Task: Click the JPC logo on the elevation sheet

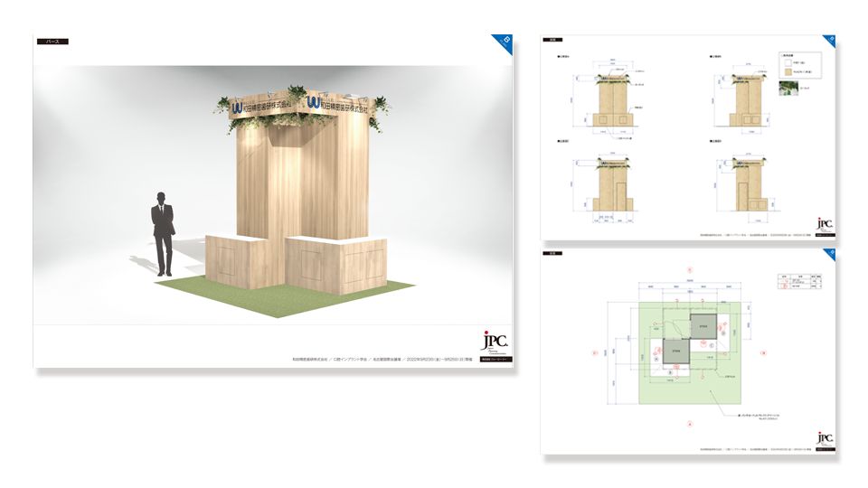Action: click(825, 223)
